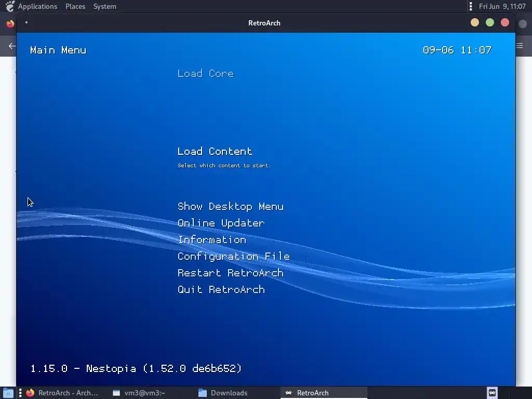Open the Applications menu in top panel
The image size is (532, 399).
click(37, 6)
